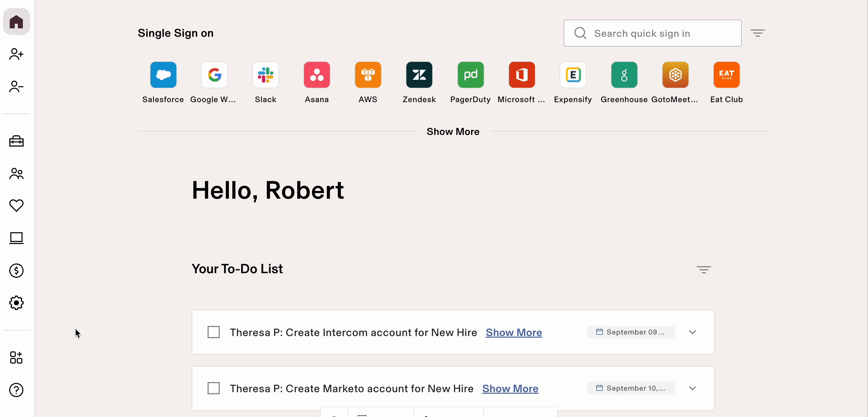Check the Create Intercom account task
868x417 pixels.
214,332
